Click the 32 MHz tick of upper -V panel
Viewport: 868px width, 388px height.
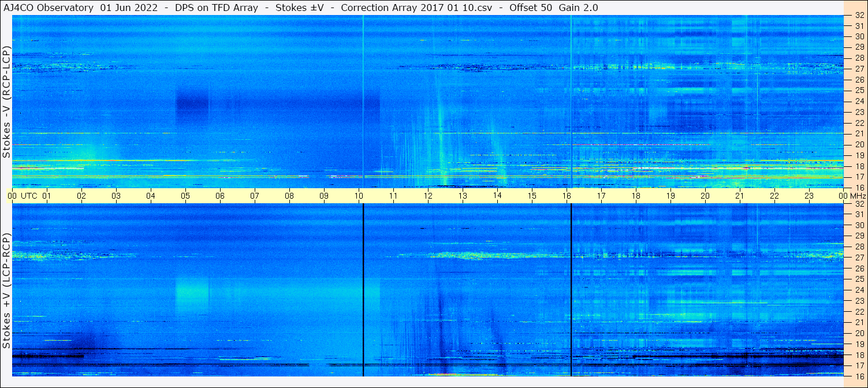tap(859, 16)
